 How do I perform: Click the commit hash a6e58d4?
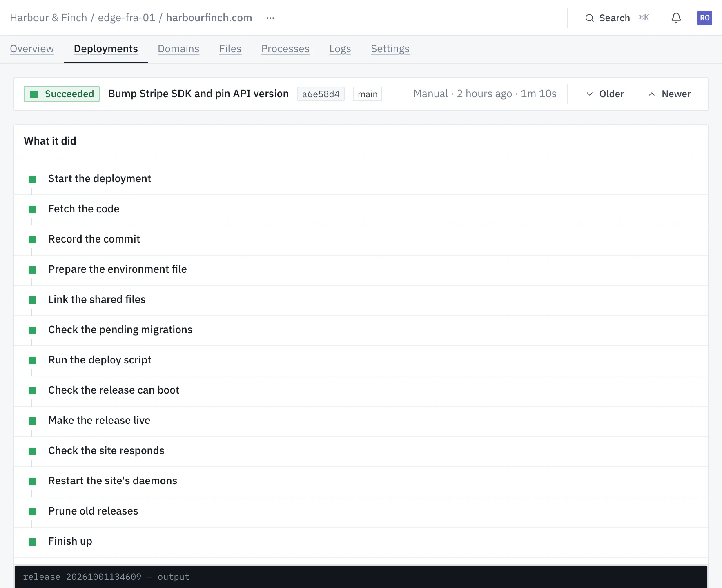321,94
